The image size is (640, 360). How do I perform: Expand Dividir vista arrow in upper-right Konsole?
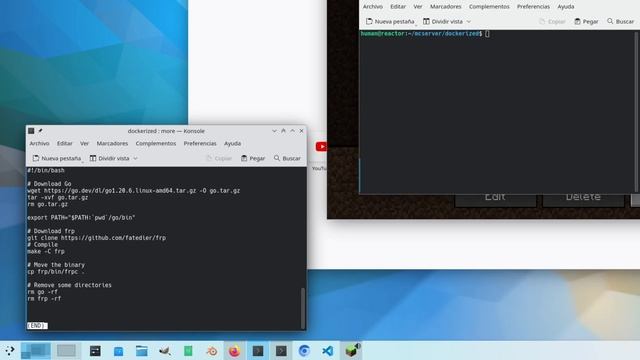coord(469,21)
